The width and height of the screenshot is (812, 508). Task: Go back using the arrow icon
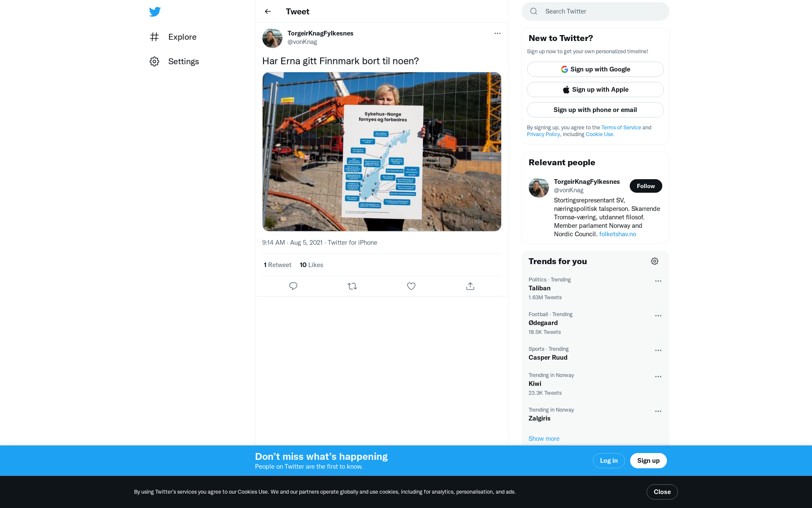point(268,11)
